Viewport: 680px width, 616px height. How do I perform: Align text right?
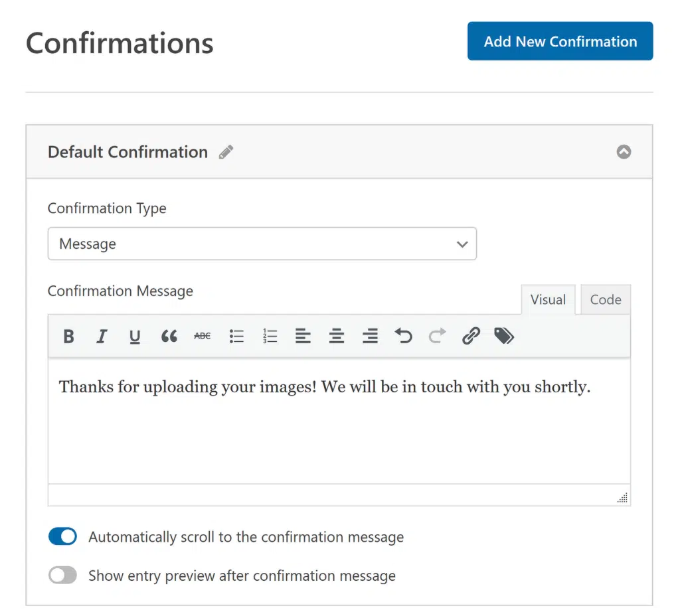(370, 337)
